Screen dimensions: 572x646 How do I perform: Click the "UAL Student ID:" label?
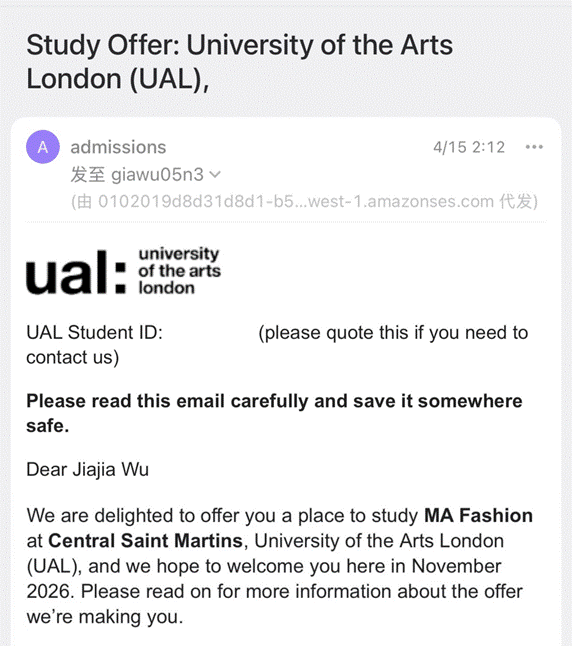(x=94, y=332)
